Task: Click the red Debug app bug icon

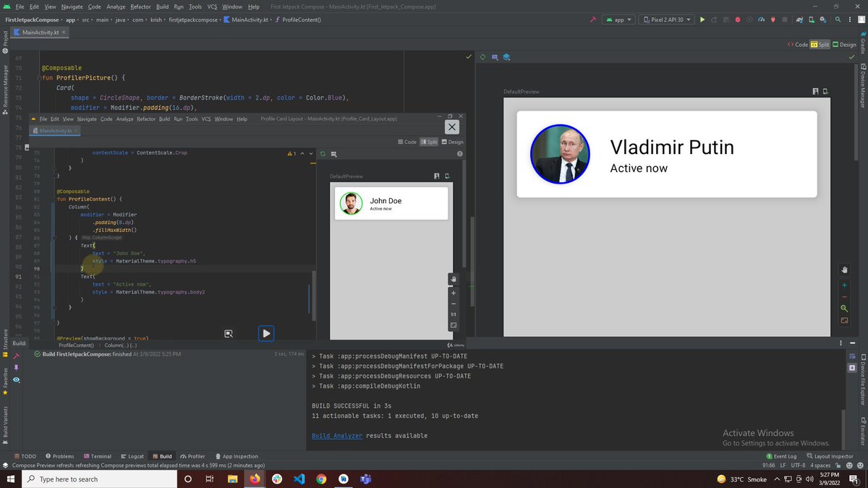Action: coord(737,20)
